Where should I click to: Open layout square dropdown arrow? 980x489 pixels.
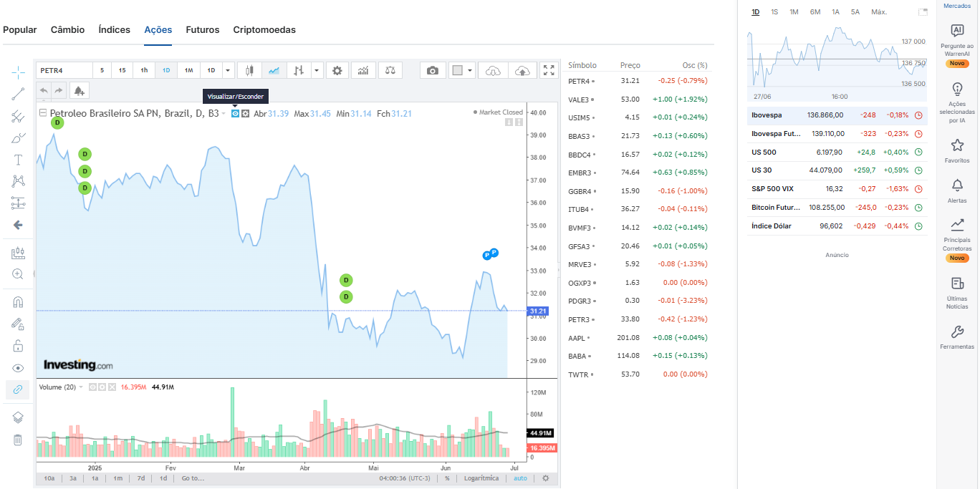point(470,70)
